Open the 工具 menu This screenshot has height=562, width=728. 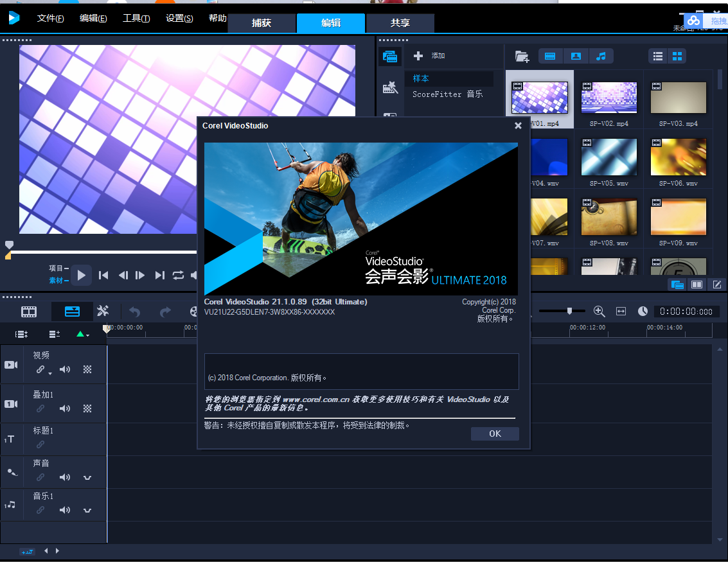136,18
